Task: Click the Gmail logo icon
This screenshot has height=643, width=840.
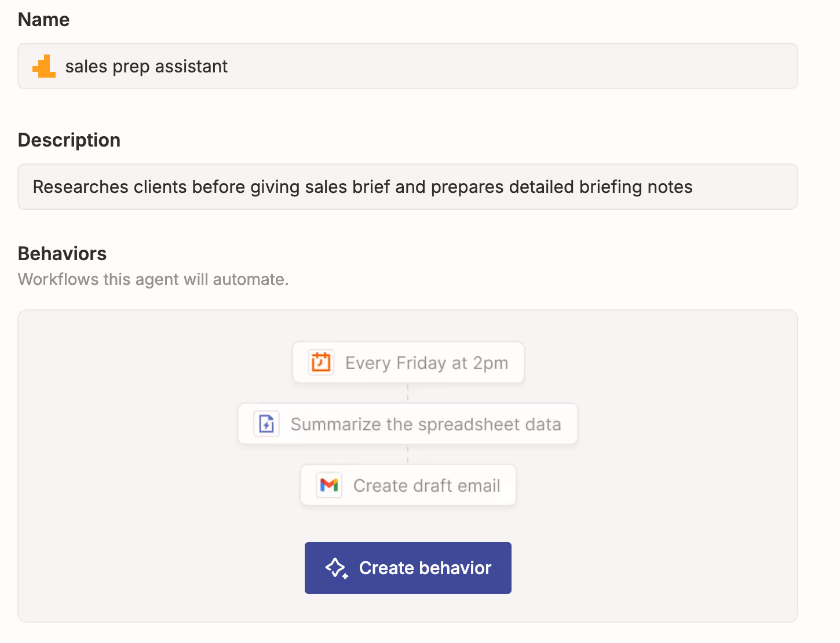Action: (329, 485)
